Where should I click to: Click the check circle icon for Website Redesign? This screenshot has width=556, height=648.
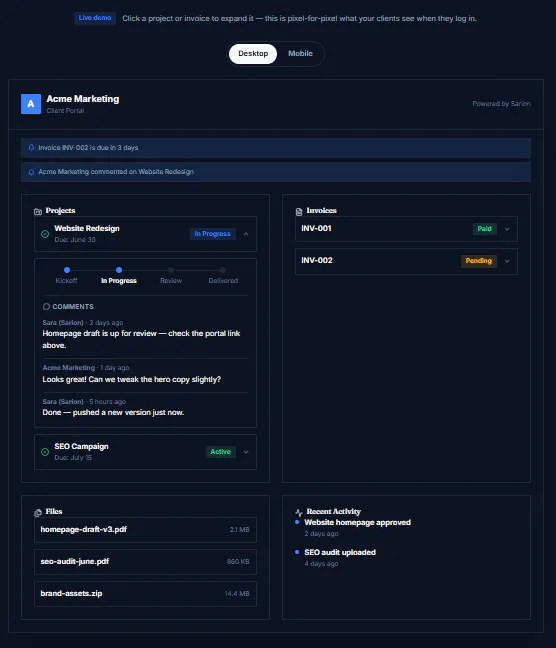[45, 234]
